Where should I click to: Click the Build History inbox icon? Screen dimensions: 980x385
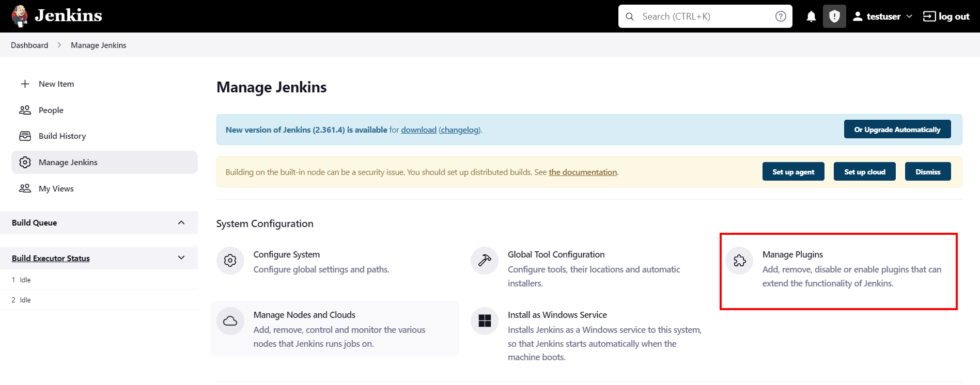tap(25, 136)
